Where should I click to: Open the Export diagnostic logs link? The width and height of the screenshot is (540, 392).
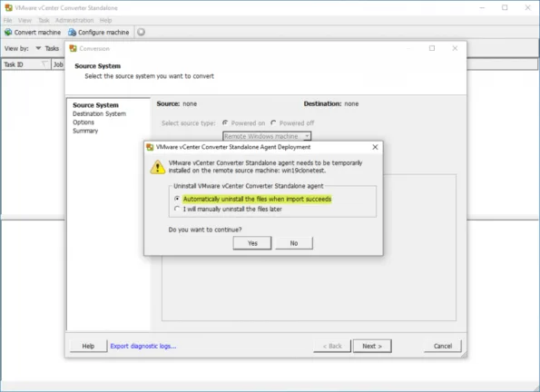click(x=142, y=347)
